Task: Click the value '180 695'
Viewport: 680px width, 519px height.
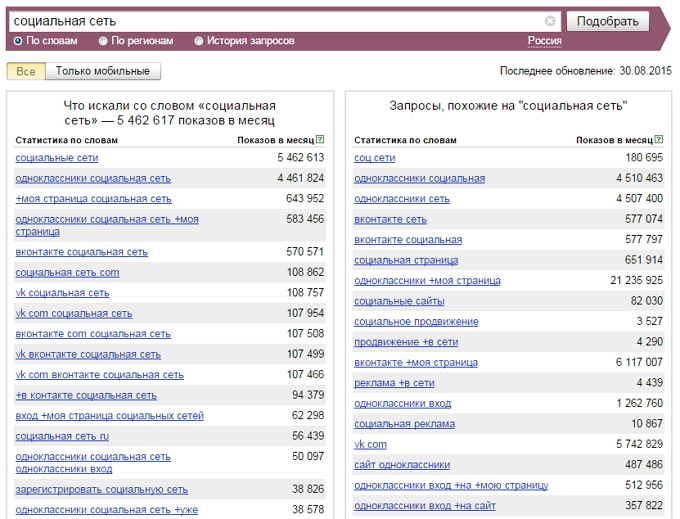Action: [x=644, y=157]
